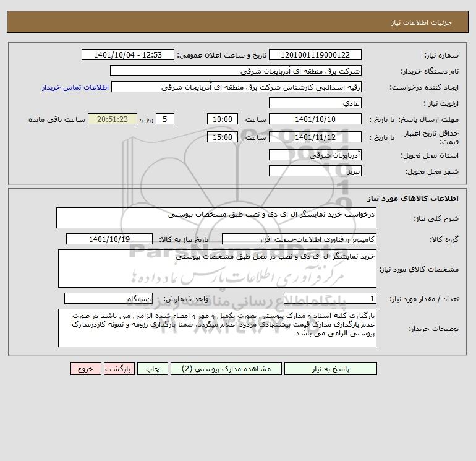Click the priority field عادی
Image resolution: width=476 pixels, height=461 pixels.
pos(315,103)
